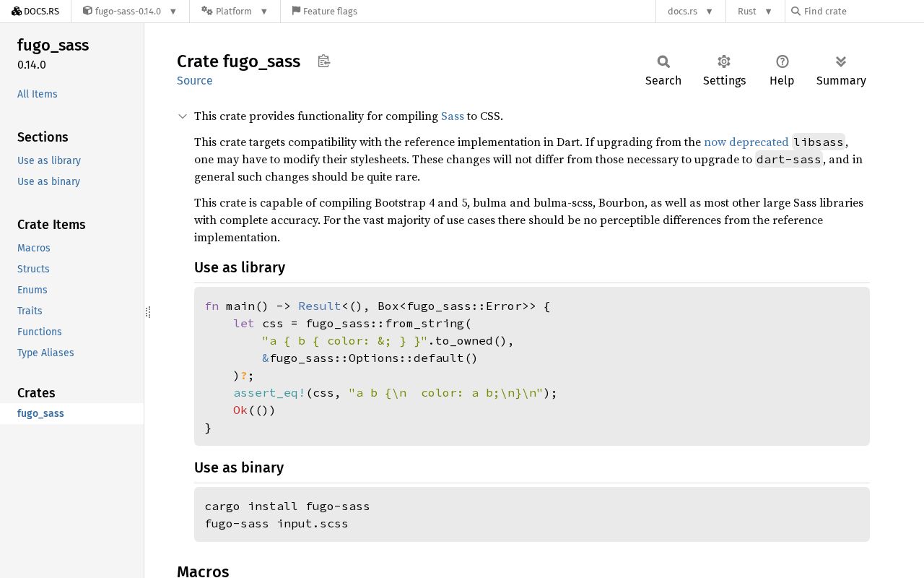The image size is (924, 578).
Task: Click the 0.14.0 version text in sidebar
Action: coord(32,65)
